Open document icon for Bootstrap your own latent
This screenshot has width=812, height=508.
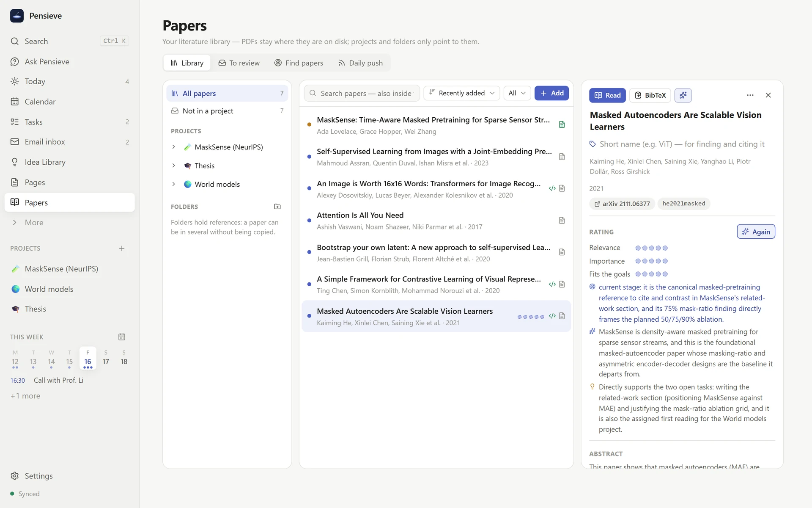pos(562,252)
